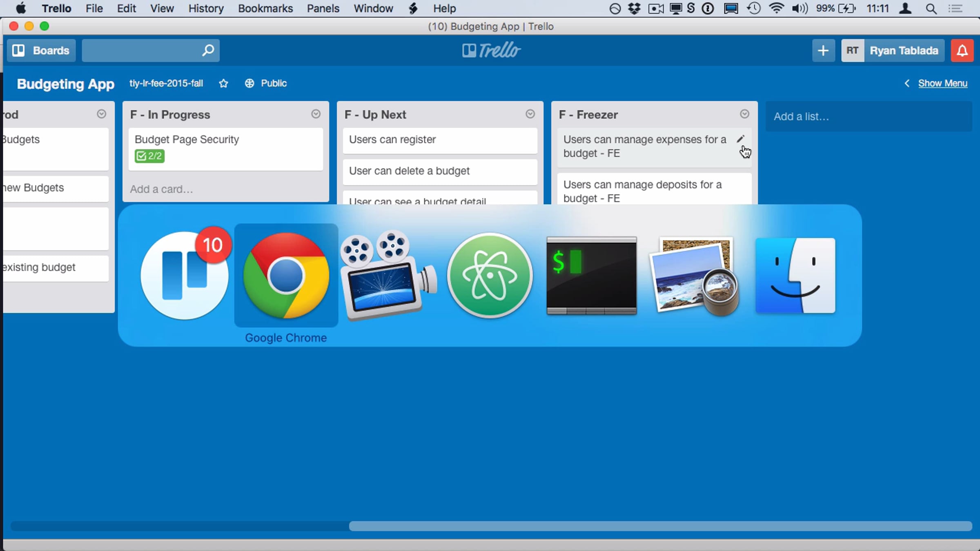Open the Apple menu

21,8
